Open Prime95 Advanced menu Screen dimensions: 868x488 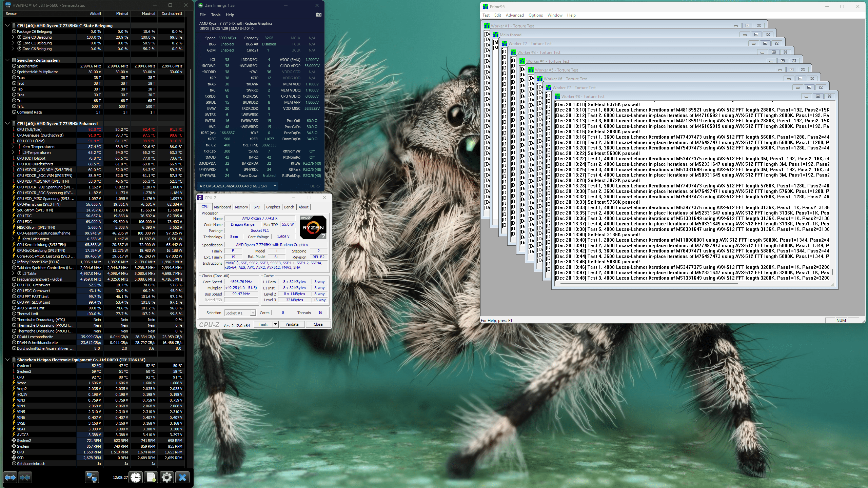(x=515, y=15)
